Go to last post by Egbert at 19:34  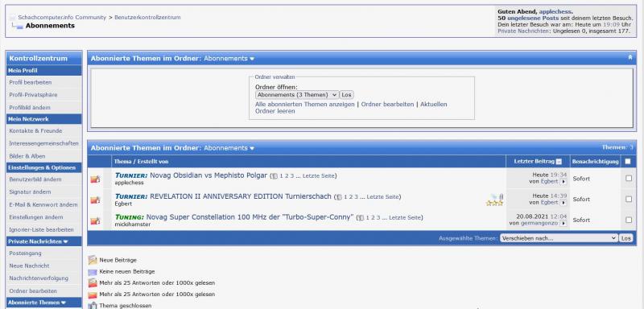[x=563, y=181]
